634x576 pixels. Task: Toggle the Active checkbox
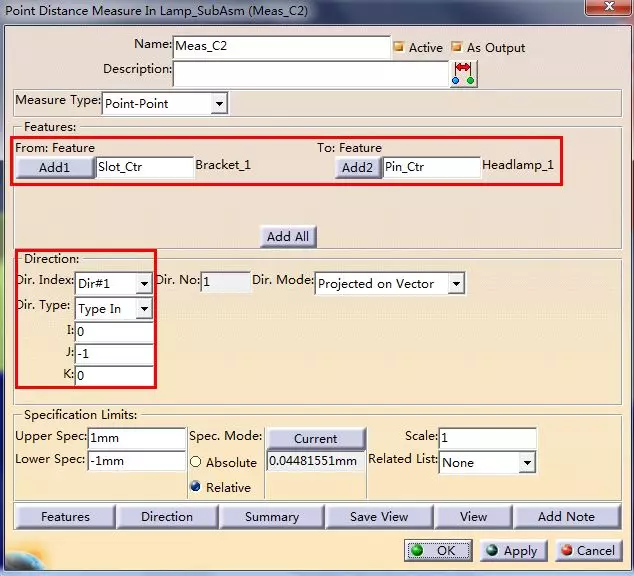tap(399, 47)
